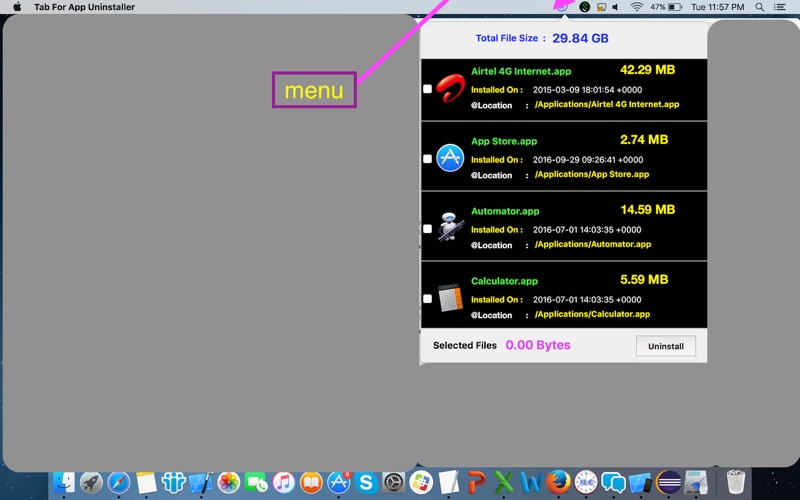Launch Skype from the Dock
The width and height of the screenshot is (800, 500).
(366, 482)
